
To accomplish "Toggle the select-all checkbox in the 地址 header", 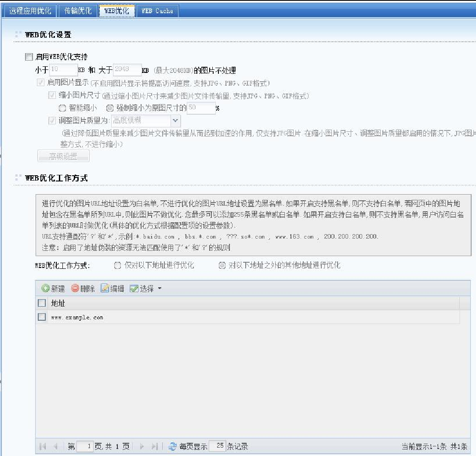I will click(x=42, y=303).
